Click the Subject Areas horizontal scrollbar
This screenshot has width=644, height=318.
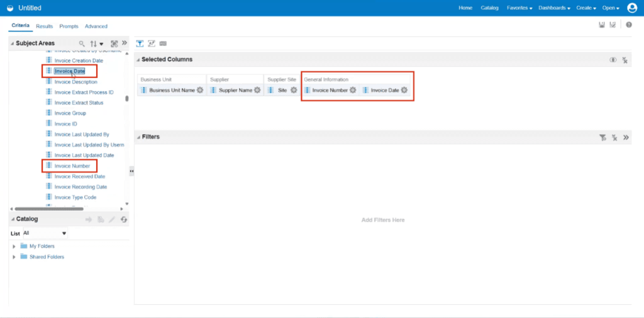click(x=49, y=209)
